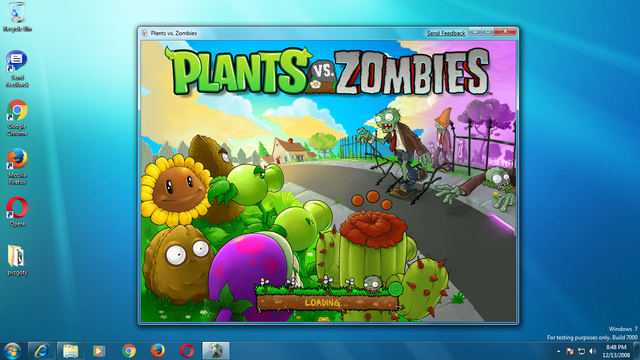Open Windows Explorer from the taskbar

pyautogui.click(x=70, y=351)
